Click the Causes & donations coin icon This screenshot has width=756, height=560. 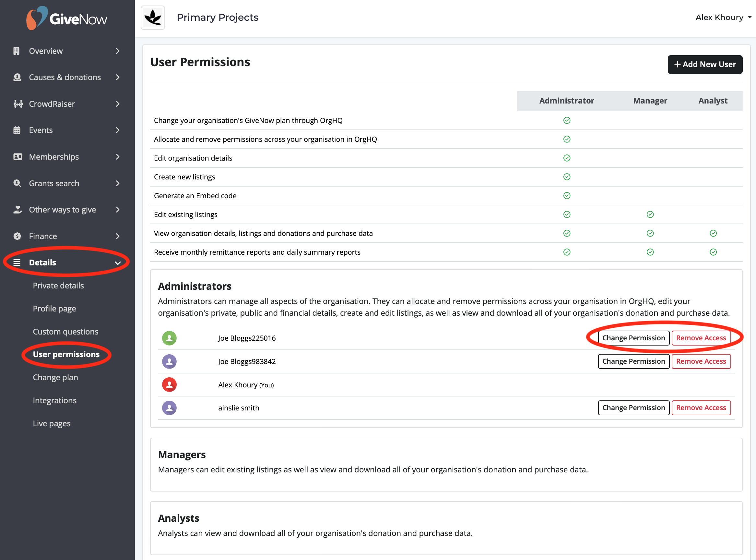point(17,77)
